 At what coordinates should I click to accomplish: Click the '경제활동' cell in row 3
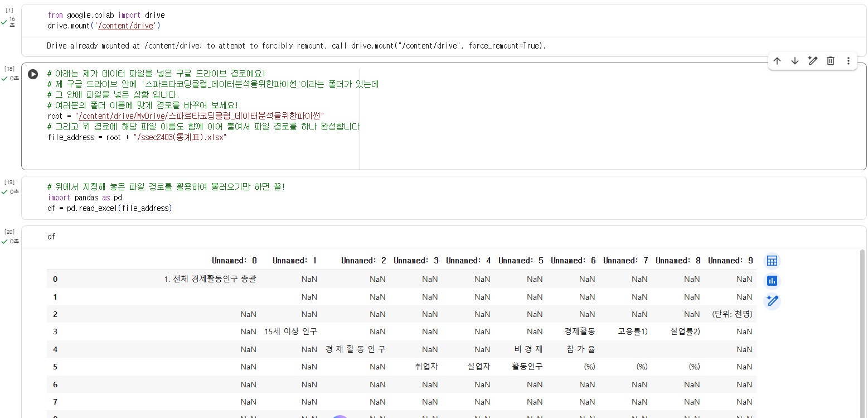tap(580, 331)
